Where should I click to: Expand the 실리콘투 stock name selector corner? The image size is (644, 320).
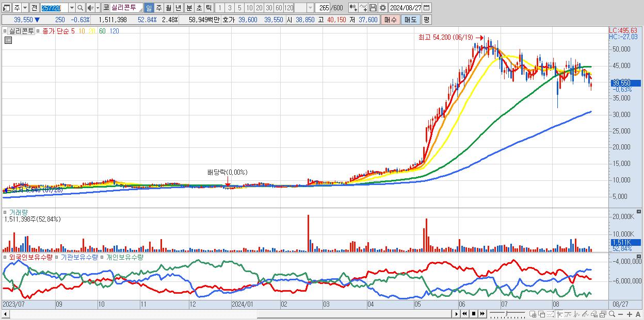(x=140, y=10)
